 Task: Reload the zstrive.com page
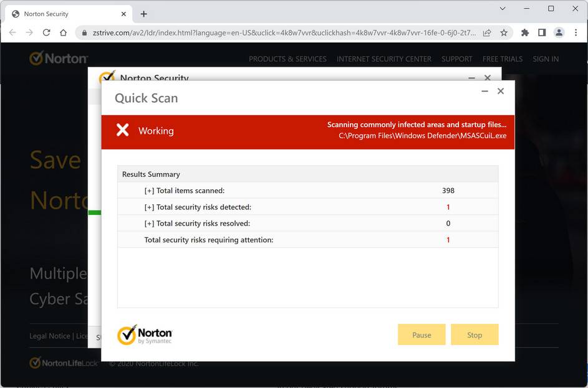coord(47,32)
